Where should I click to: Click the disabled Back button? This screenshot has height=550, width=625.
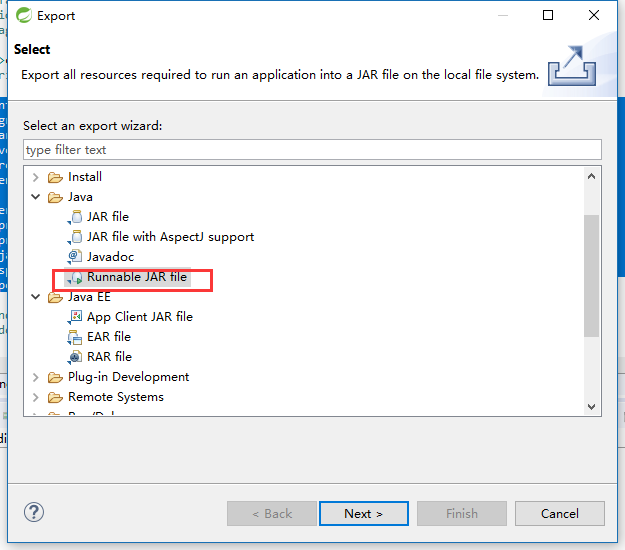click(x=272, y=514)
